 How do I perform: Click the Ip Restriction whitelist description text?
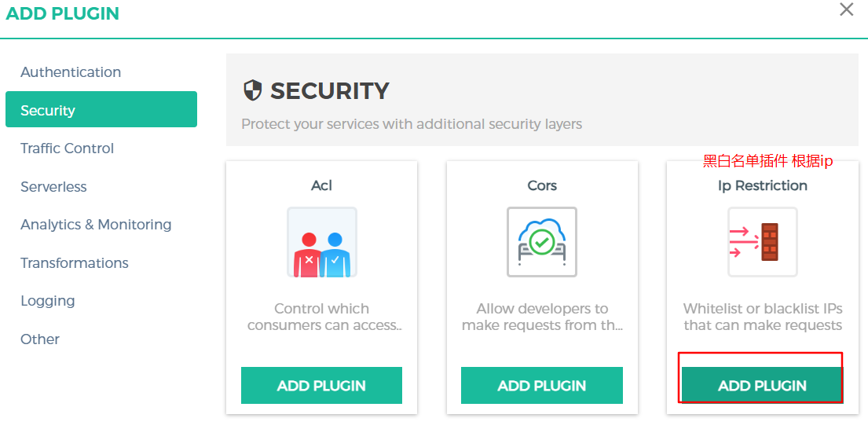[x=762, y=317]
